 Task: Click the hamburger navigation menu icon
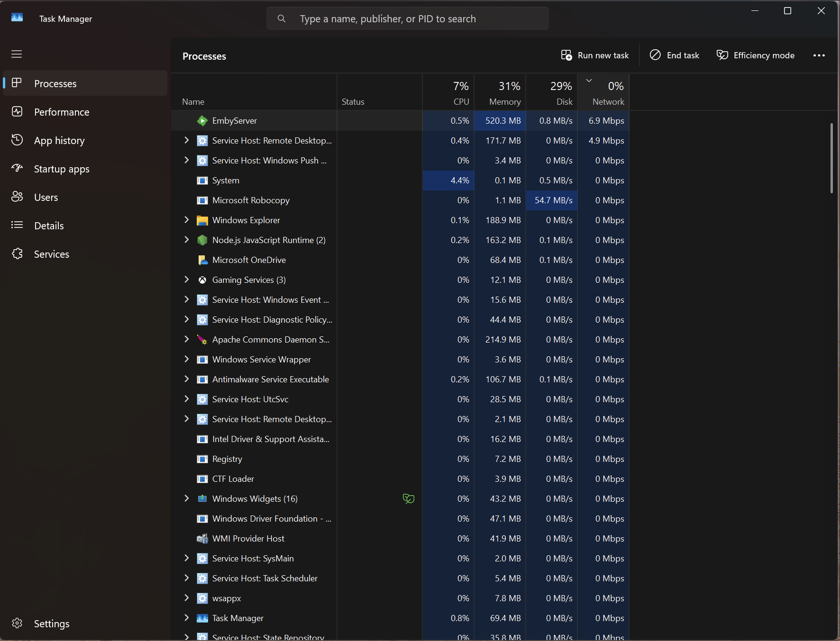(17, 54)
